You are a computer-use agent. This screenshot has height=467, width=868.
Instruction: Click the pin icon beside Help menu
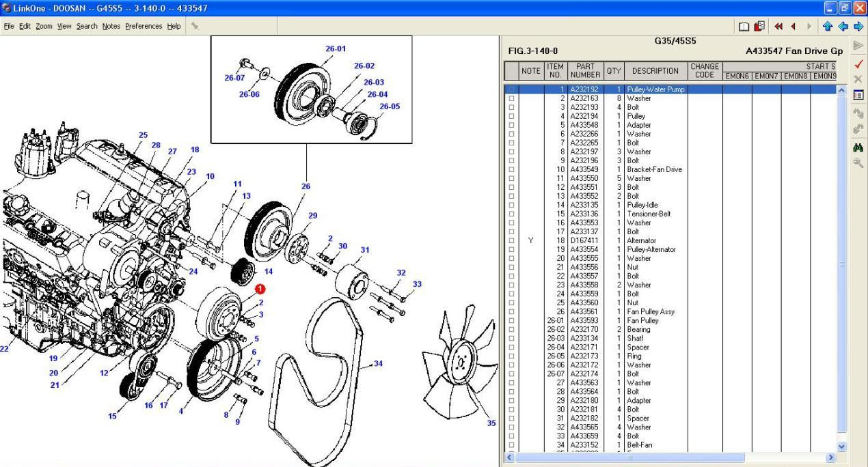point(195,26)
